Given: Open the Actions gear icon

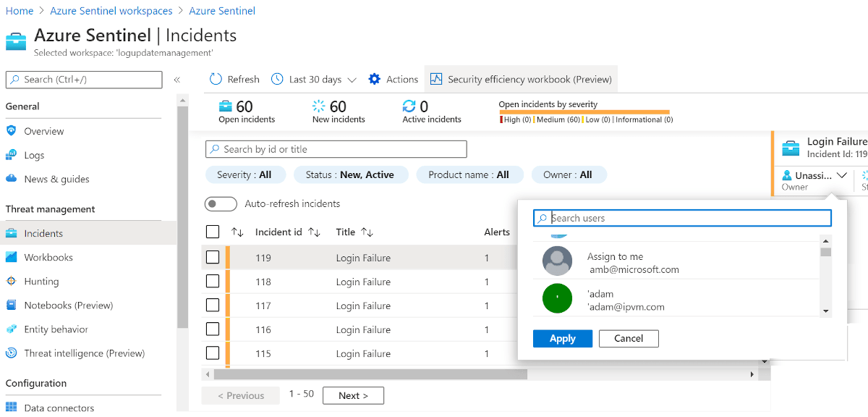Looking at the screenshot, I should point(373,79).
